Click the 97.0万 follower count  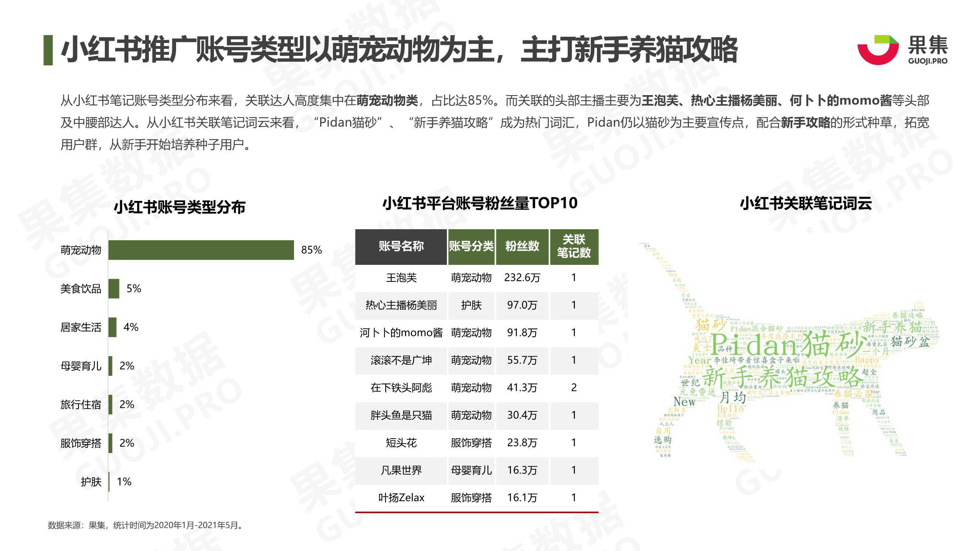coord(522,305)
